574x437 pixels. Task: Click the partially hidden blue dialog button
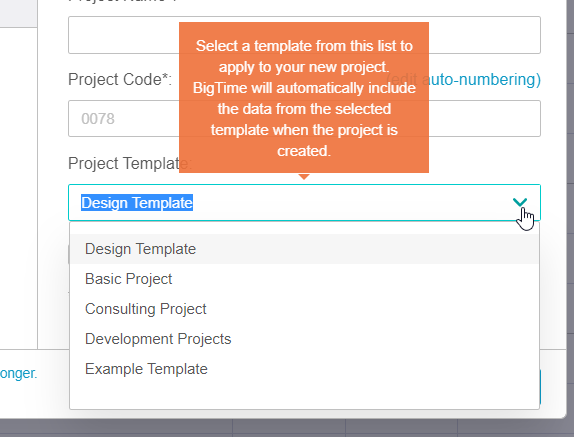pyautogui.click(x=540, y=387)
